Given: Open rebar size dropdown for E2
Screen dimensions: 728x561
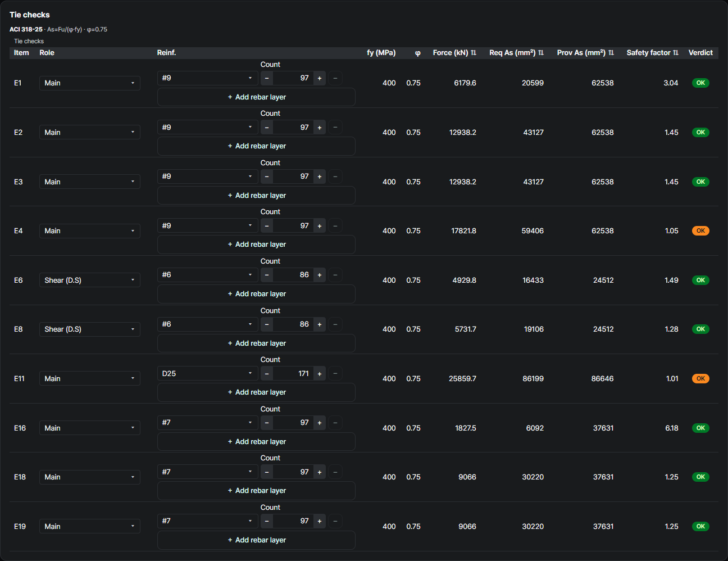Looking at the screenshot, I should tap(208, 128).
